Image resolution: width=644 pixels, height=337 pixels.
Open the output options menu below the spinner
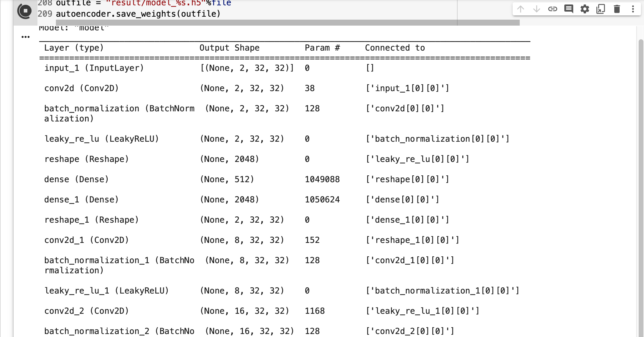tap(25, 37)
